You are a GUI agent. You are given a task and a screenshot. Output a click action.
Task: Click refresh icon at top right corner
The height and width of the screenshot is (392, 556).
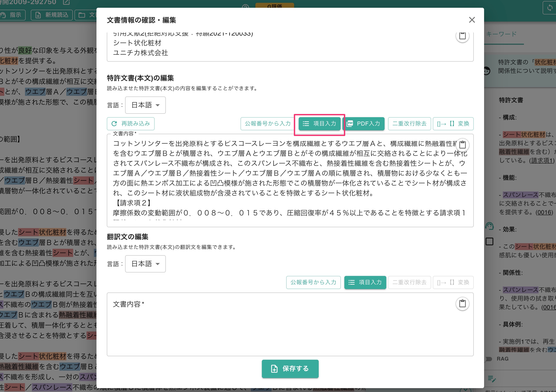[x=550, y=8]
